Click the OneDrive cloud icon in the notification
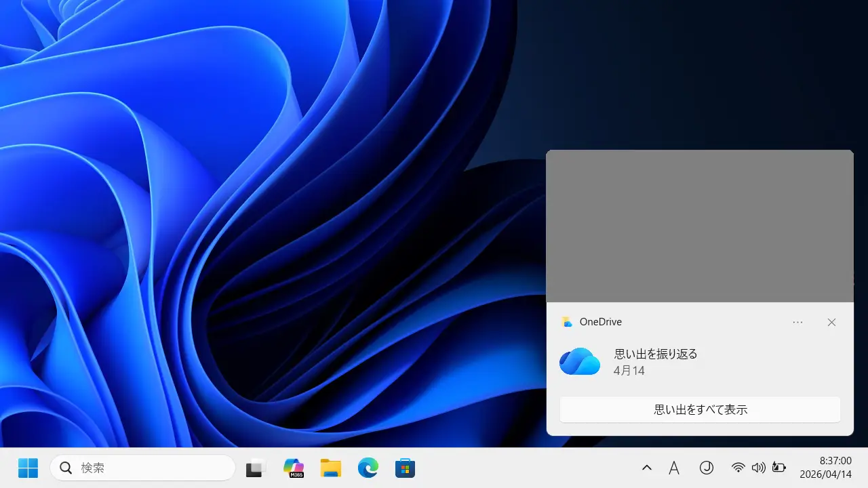Screen dimensions: 868x488 [x=579, y=361]
